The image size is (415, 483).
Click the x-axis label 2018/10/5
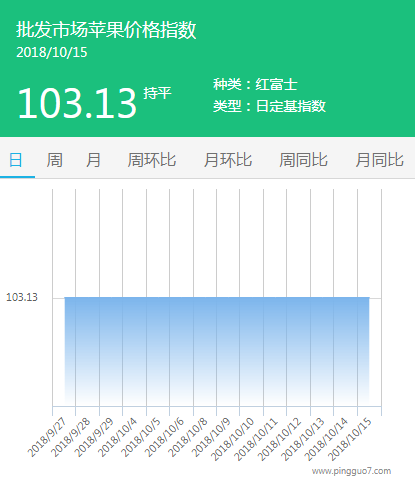coord(141,437)
